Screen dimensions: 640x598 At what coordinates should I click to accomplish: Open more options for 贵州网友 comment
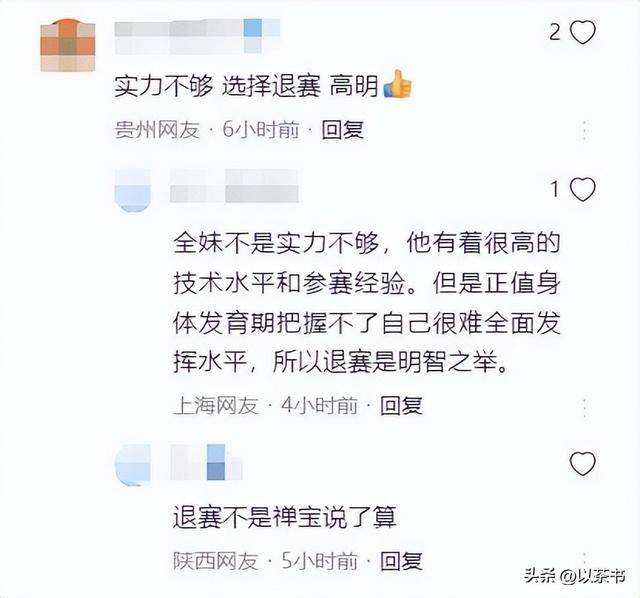585,131
